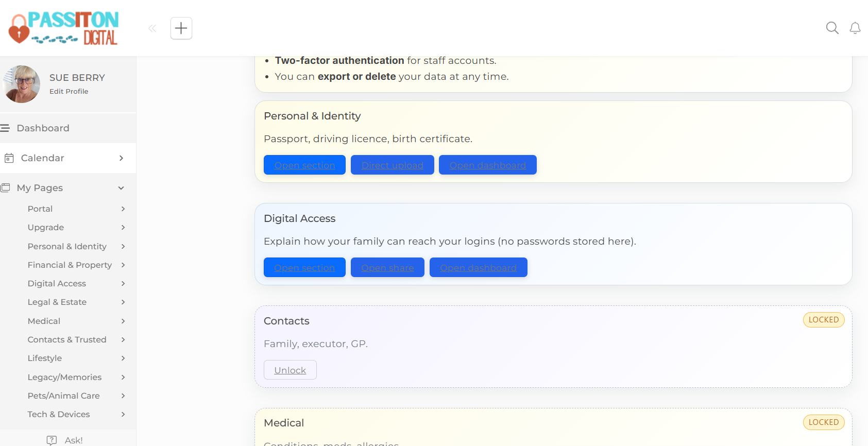Click the search magnifier icon
This screenshot has height=446, width=868.
tap(832, 28)
